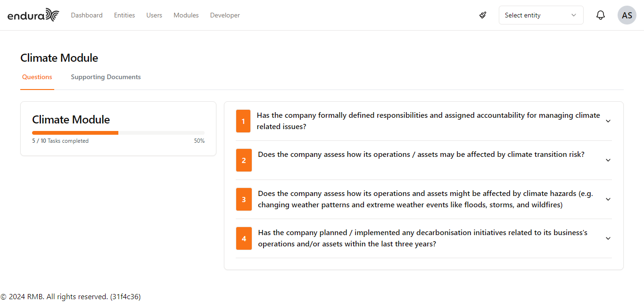Switch to the Supporting Documents tab
This screenshot has width=644, height=302.
(x=106, y=77)
